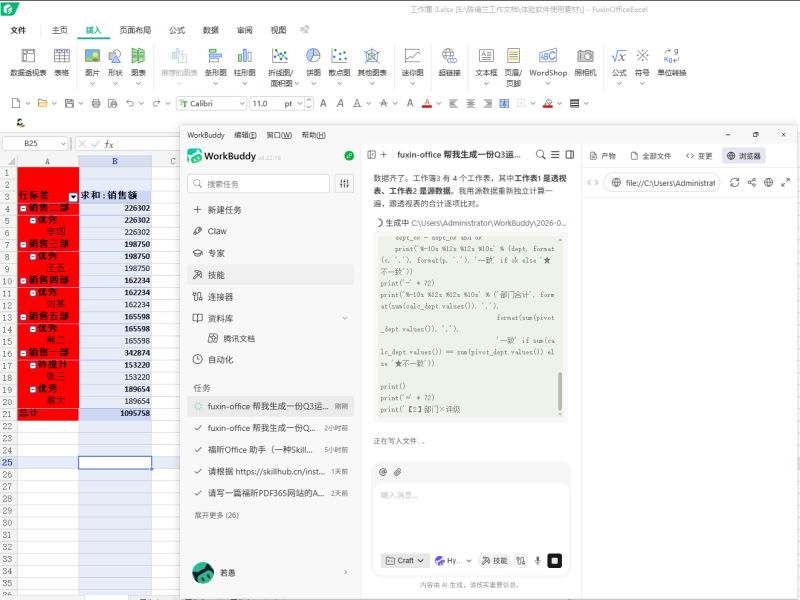
Task: Insert a 条形图 bar chart
Action: tap(215, 62)
